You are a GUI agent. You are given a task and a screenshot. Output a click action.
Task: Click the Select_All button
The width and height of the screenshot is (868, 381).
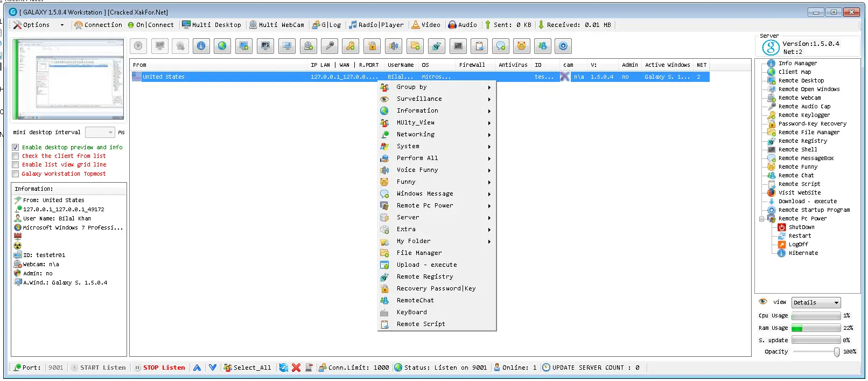click(247, 368)
